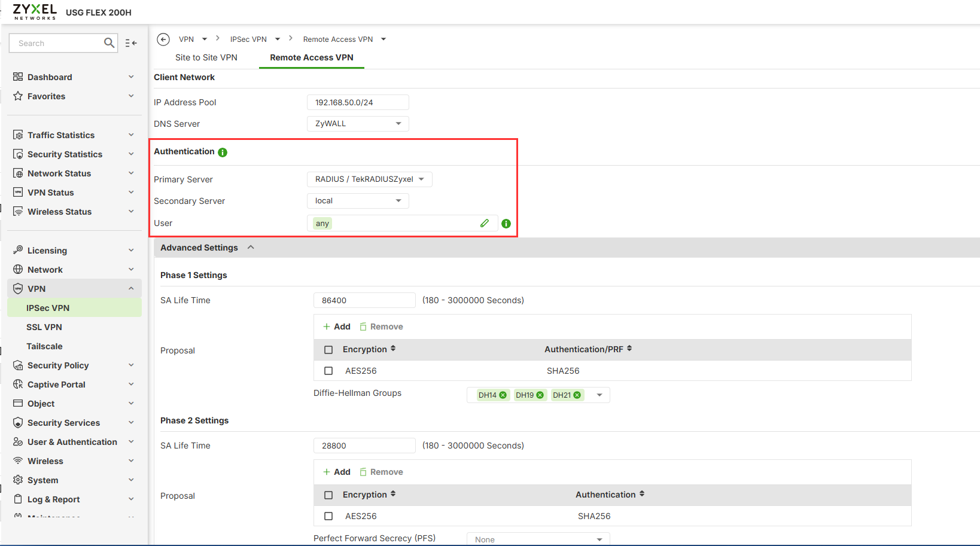The image size is (980, 546).
Task: Check the Phase 1 AES256 row checkbox
Action: 328,371
